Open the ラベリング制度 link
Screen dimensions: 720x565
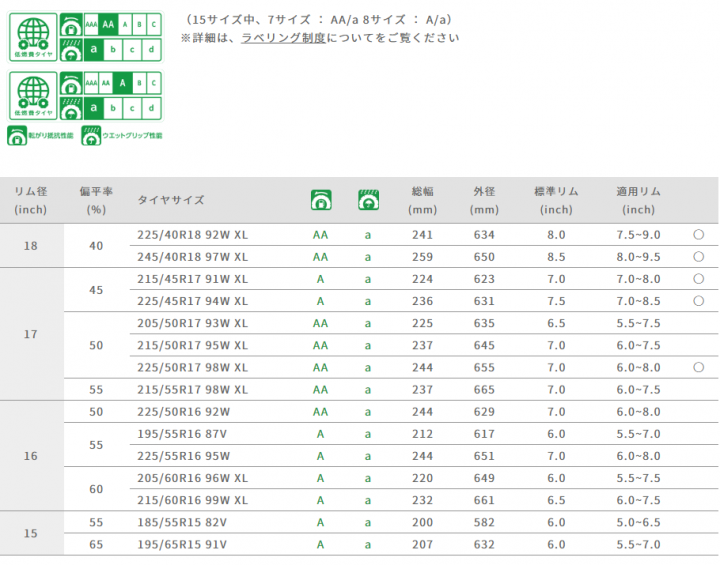point(283,38)
